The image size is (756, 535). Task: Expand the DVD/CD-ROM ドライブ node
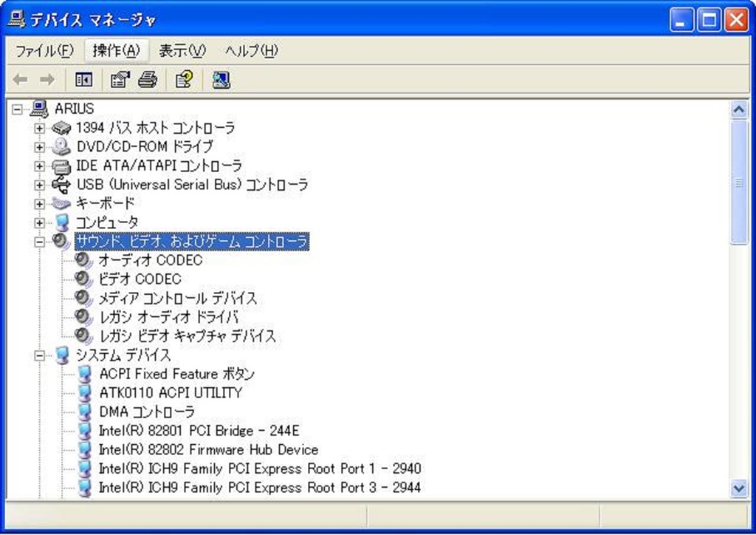click(x=40, y=147)
